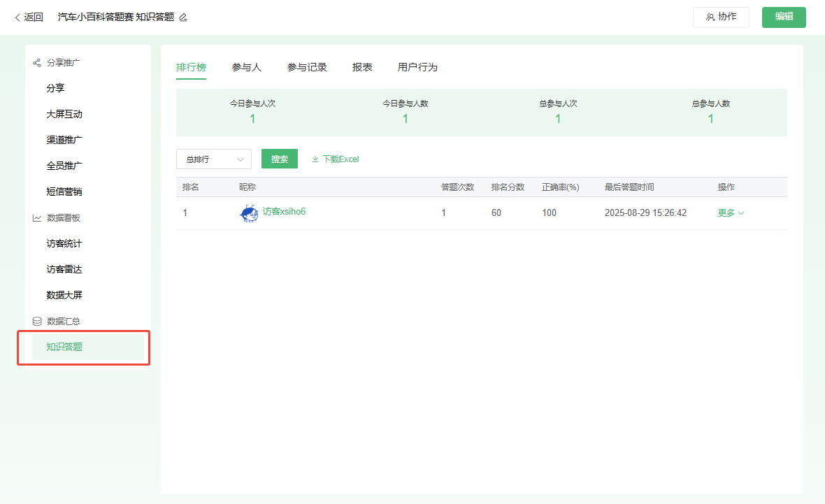Open 访客雷达 in the sidebar
825x504 pixels.
pyautogui.click(x=64, y=270)
